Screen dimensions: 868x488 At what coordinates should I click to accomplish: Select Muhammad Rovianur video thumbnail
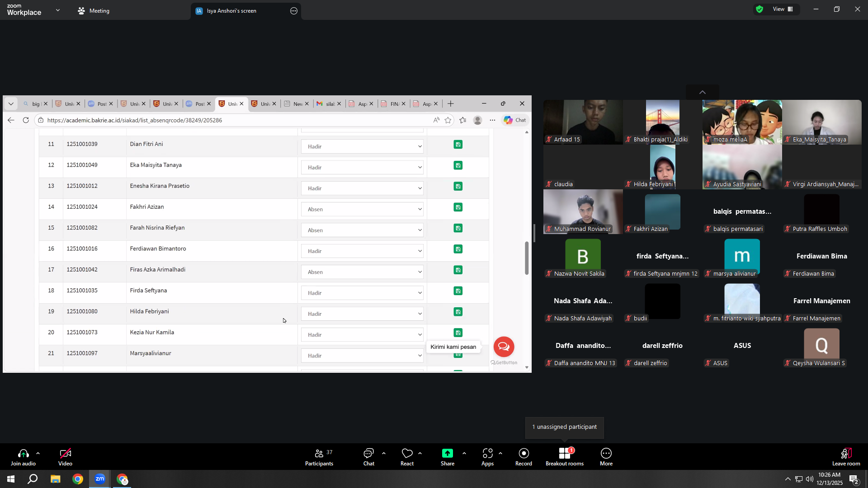click(583, 211)
